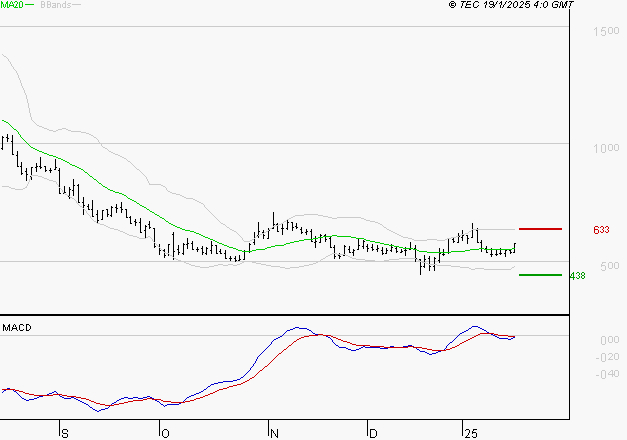
Task: Click the N month marker on time axis
Action: (x=274, y=434)
